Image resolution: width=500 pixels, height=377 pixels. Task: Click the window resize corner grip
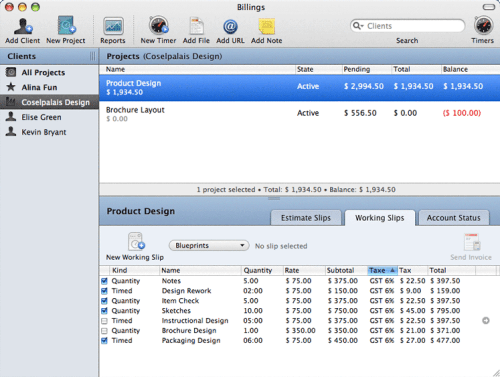tap(496, 373)
